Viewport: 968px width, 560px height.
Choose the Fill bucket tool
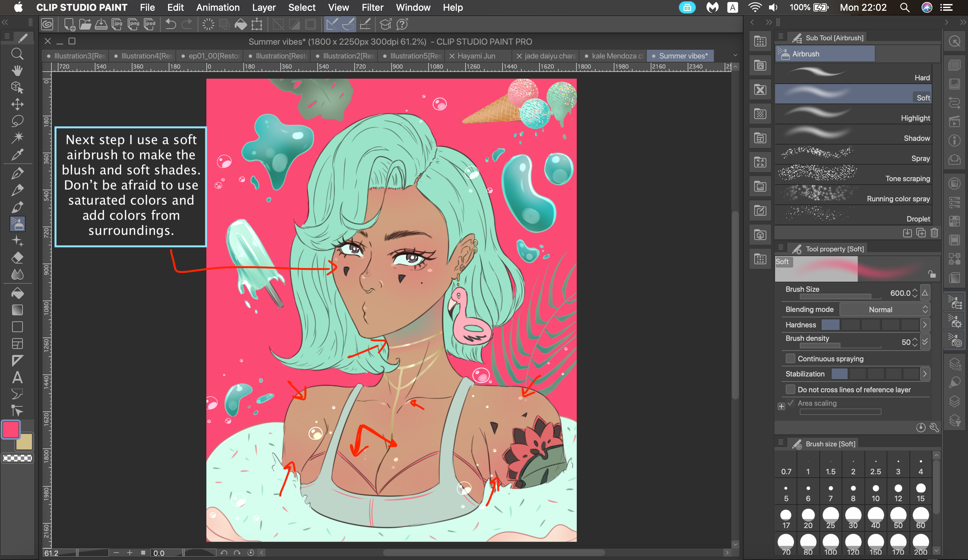[x=17, y=293]
